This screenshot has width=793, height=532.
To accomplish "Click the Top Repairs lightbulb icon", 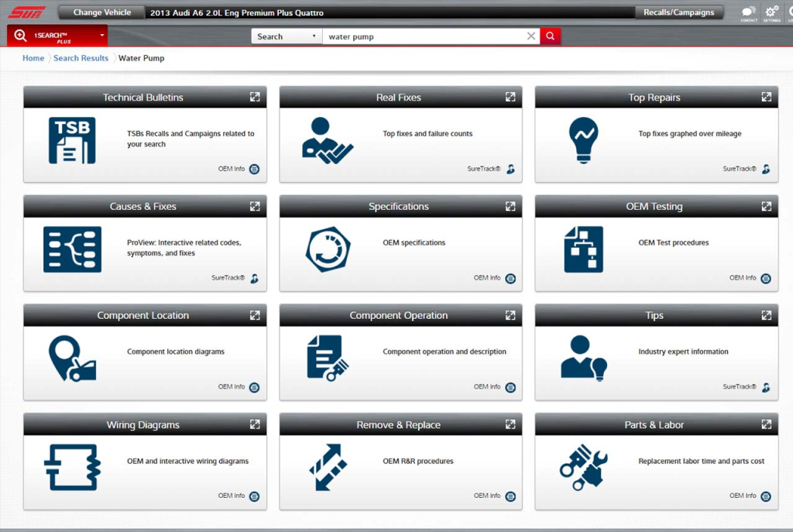I will pyautogui.click(x=583, y=140).
